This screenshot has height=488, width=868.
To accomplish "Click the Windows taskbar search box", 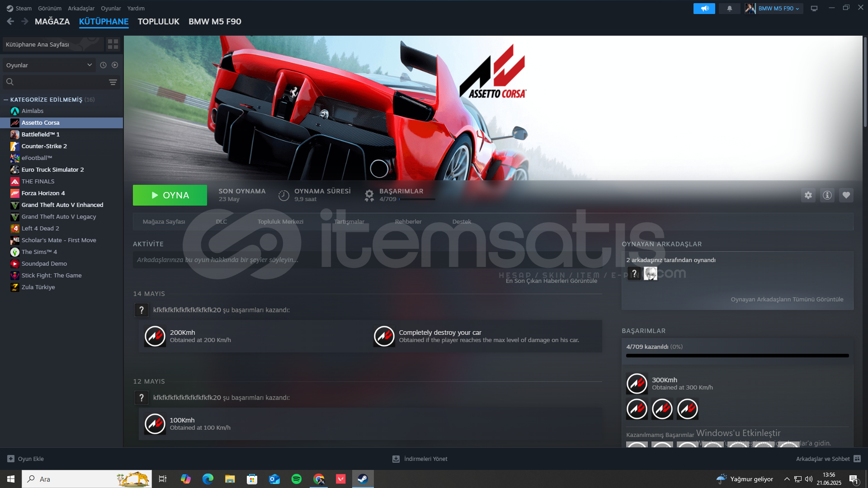I will 87,479.
